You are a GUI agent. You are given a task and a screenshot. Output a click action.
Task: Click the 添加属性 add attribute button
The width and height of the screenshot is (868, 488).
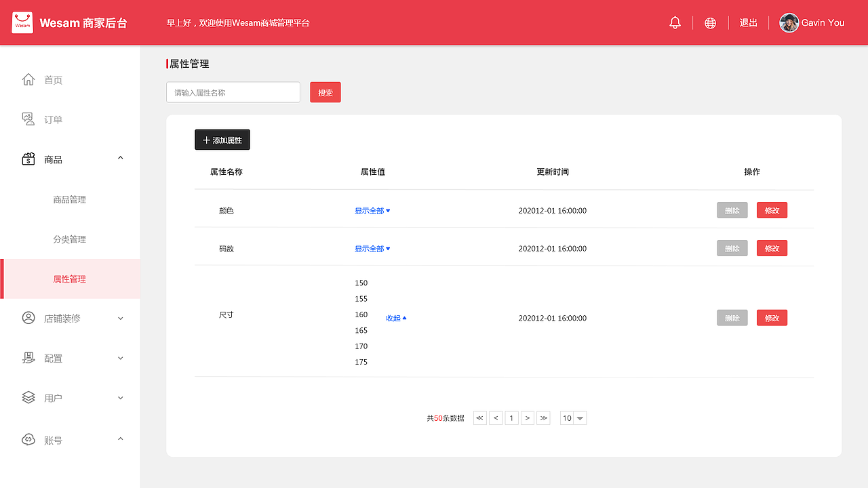point(222,139)
